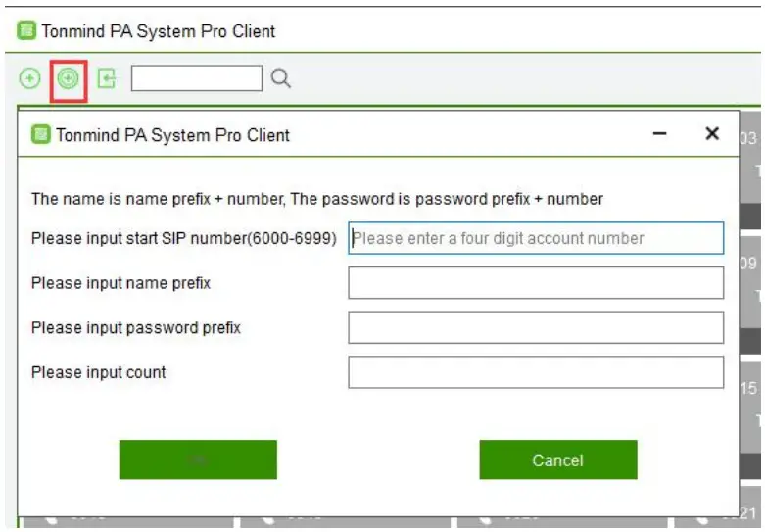Click the green logo in dialog title bar
Image resolution: width=765 pixels, height=532 pixels.
(41, 135)
